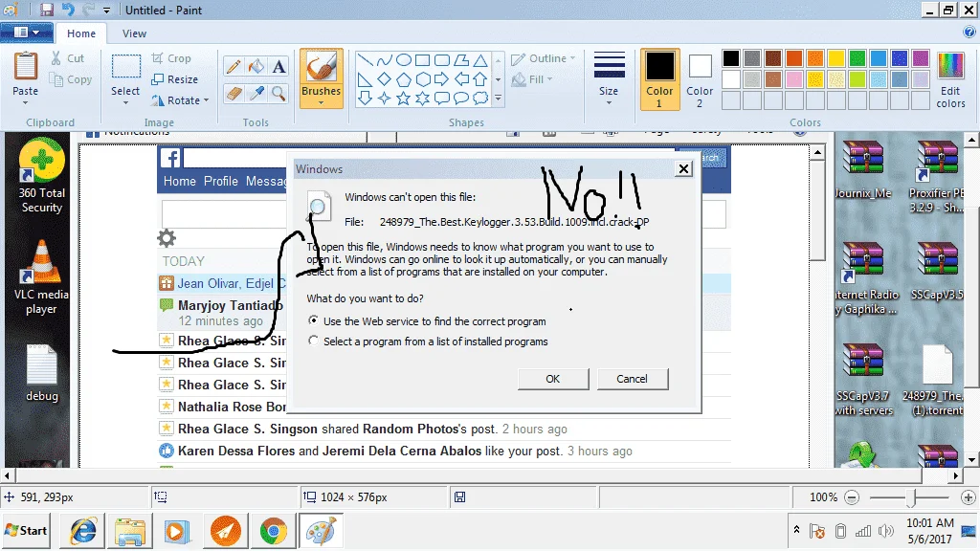Select the Fill with color bucket tool
This screenshot has width=980, height=551.
point(256,67)
